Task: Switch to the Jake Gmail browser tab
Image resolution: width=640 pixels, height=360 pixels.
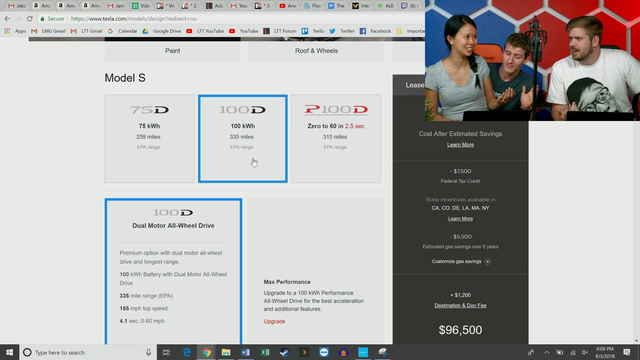Action: point(17,6)
